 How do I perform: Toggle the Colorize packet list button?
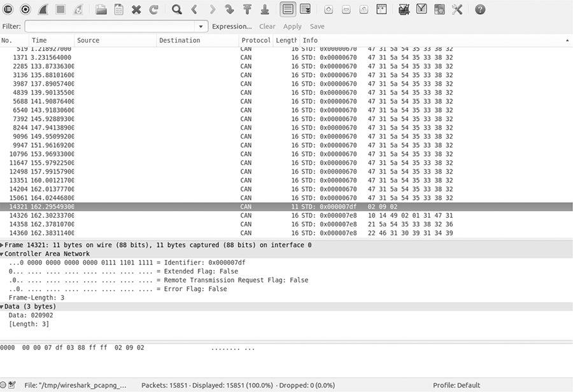288,10
